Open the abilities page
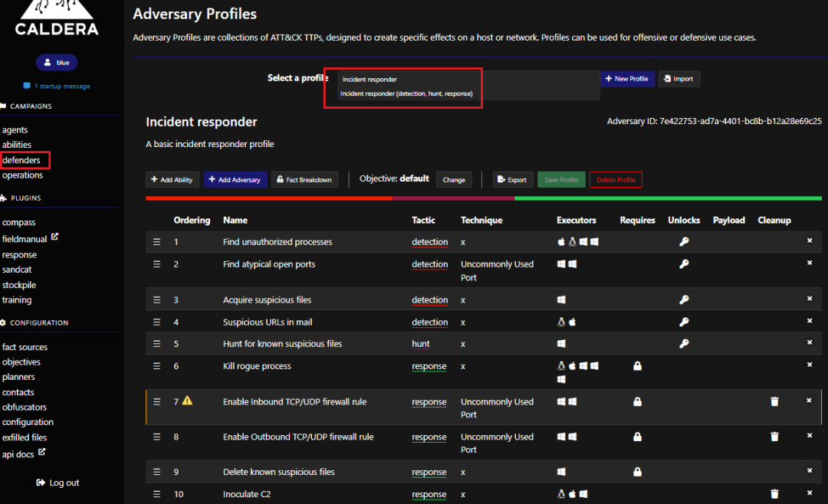 17,145
